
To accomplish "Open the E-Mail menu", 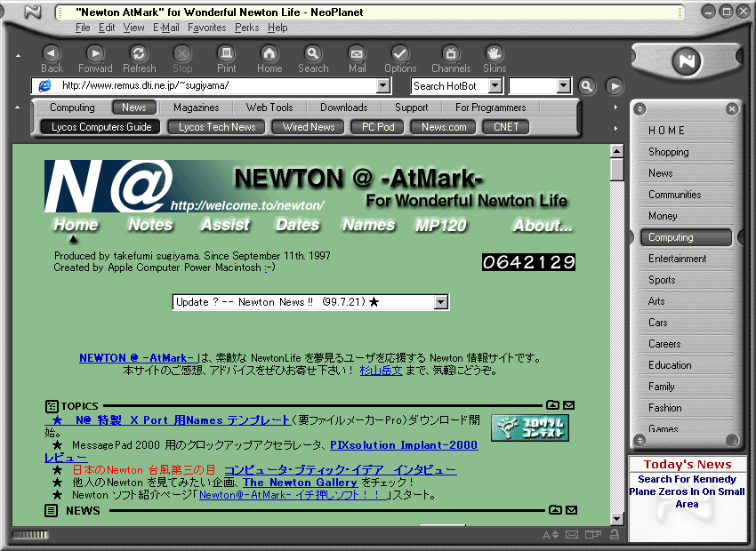I will tap(165, 28).
